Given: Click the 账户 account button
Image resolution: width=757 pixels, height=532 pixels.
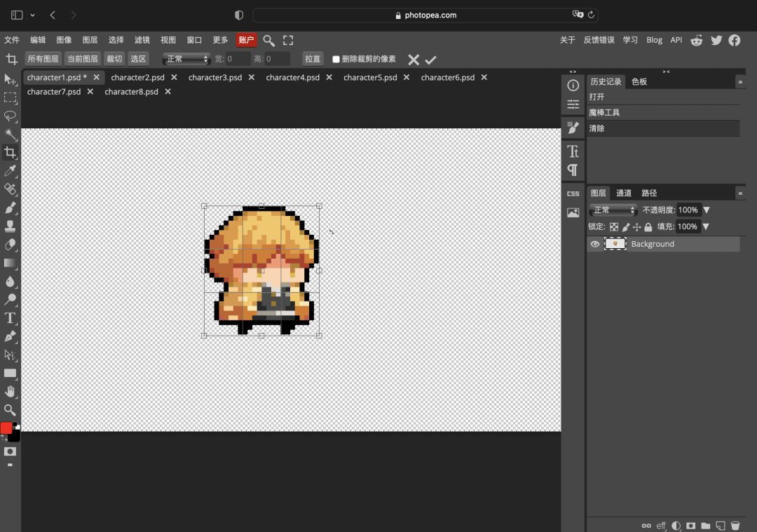Looking at the screenshot, I should click(x=246, y=40).
